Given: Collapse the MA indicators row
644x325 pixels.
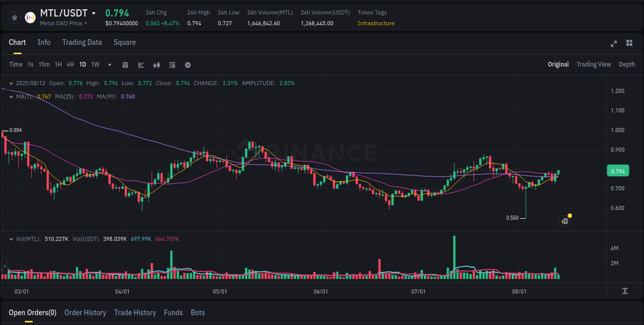Looking at the screenshot, I should coord(11,96).
